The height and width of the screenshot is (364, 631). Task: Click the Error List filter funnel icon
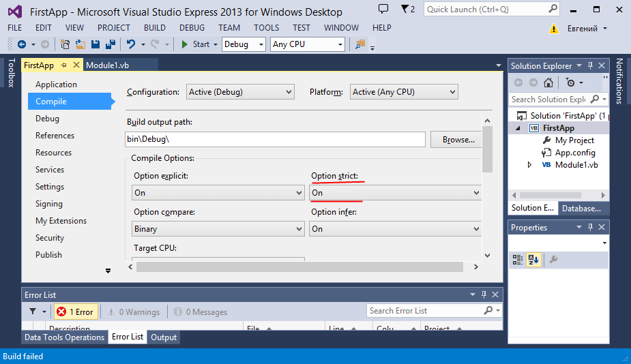[x=33, y=312]
